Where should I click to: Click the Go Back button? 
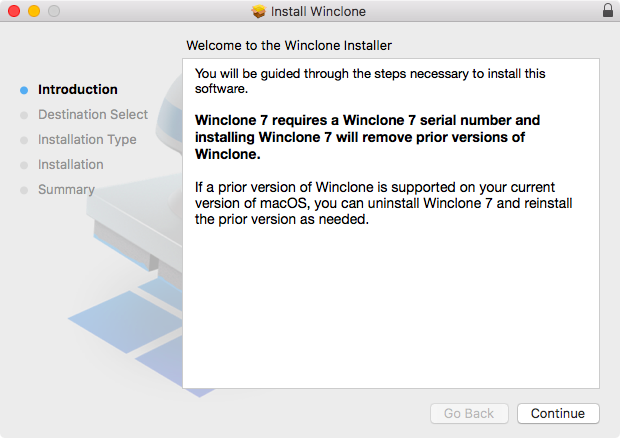[x=469, y=413]
